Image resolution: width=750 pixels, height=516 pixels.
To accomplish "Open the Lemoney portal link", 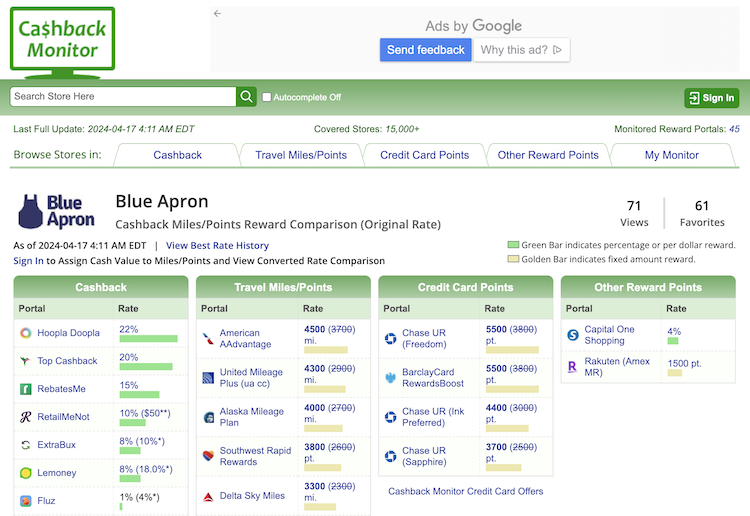I will pyautogui.click(x=57, y=473).
